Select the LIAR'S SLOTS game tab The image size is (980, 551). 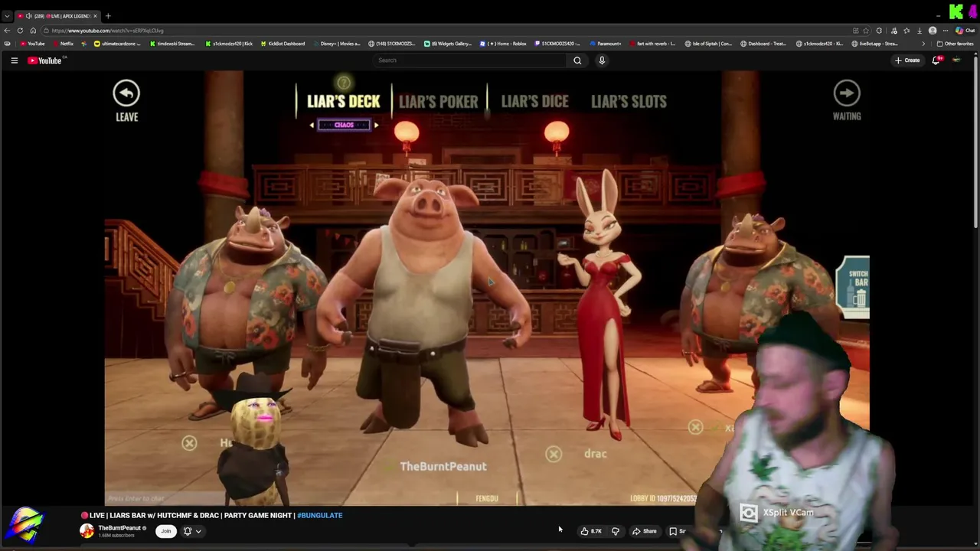629,101
